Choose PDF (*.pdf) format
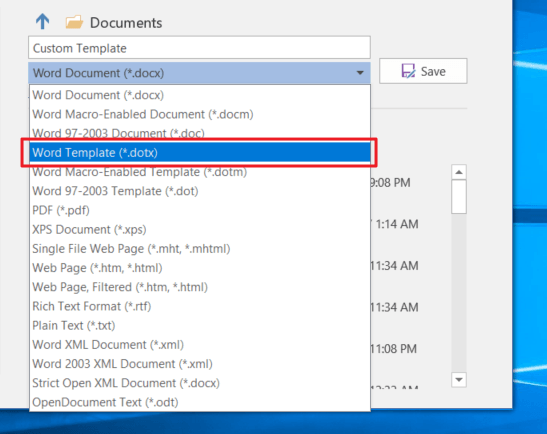 (x=200, y=210)
